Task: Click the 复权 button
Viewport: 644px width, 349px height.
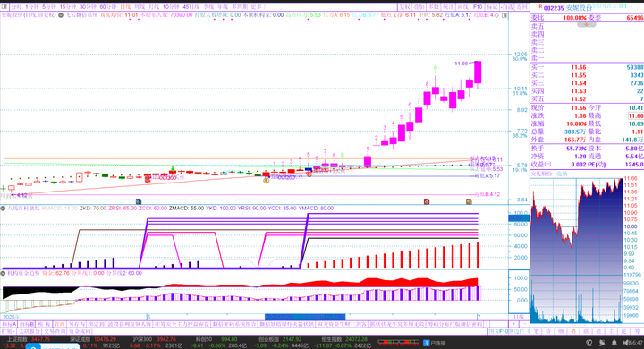Action: (405, 7)
